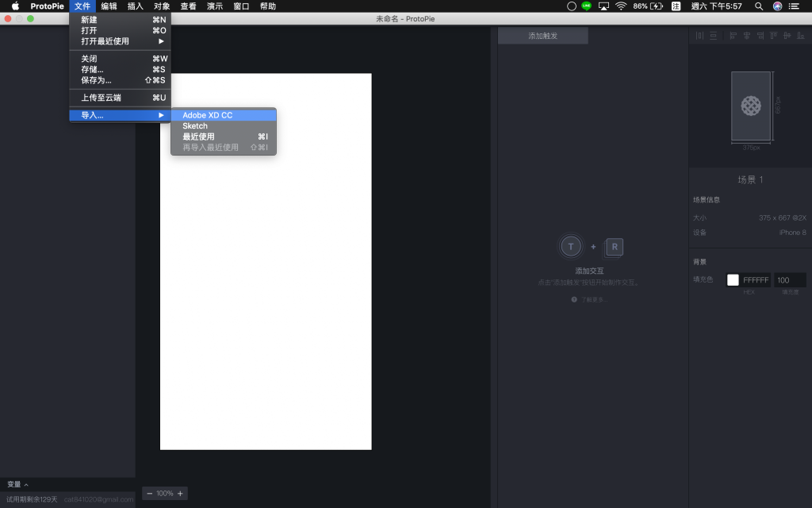Image resolution: width=812 pixels, height=508 pixels.
Task: Click the distribute vertically icon
Action: [714, 36]
